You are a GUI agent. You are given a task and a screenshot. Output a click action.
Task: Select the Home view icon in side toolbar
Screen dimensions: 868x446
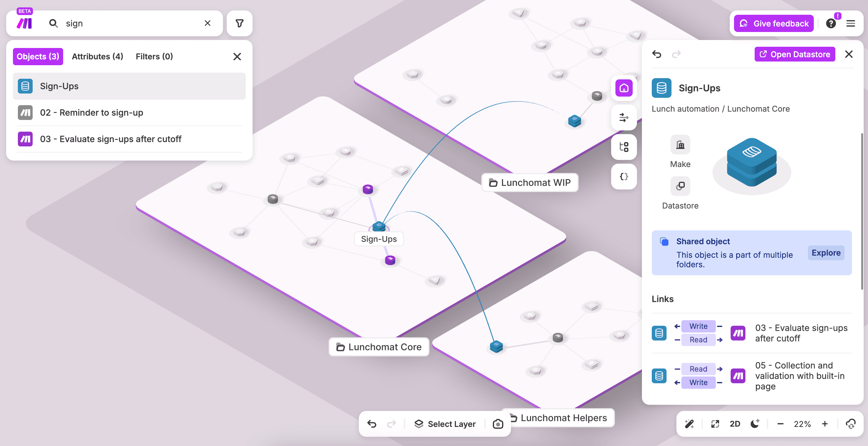point(624,88)
